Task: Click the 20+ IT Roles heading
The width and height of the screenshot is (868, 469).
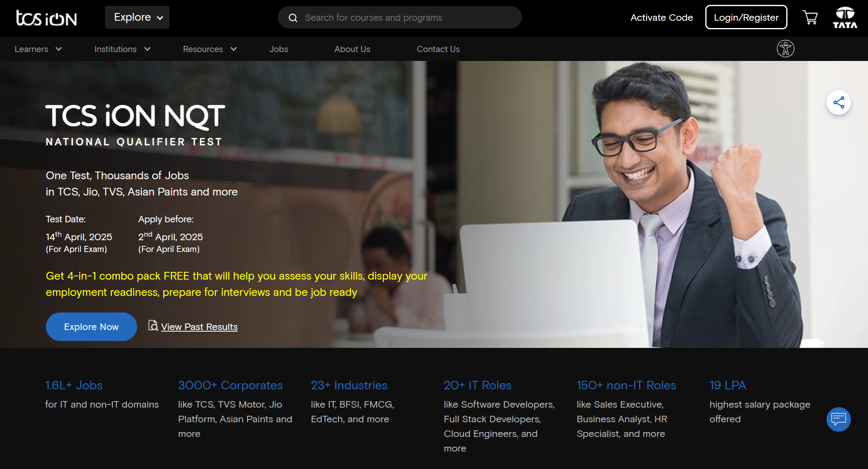Action: pyautogui.click(x=478, y=385)
